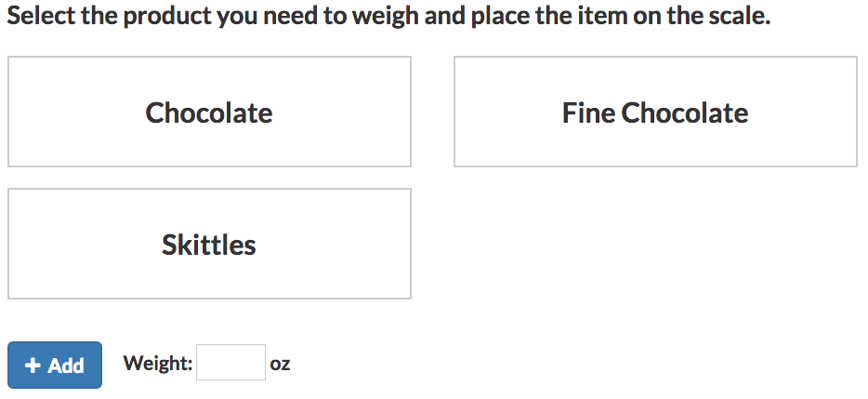
Task: Click the Weight label text
Action: click(157, 364)
